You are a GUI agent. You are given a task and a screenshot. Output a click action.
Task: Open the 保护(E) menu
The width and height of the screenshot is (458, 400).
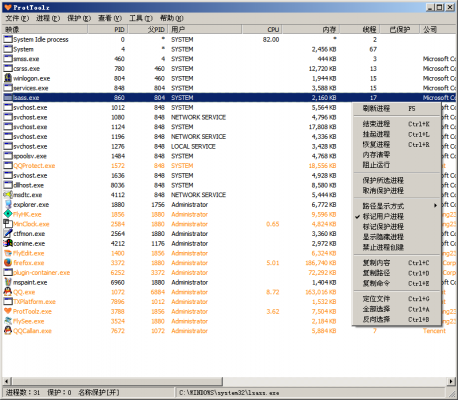click(79, 18)
